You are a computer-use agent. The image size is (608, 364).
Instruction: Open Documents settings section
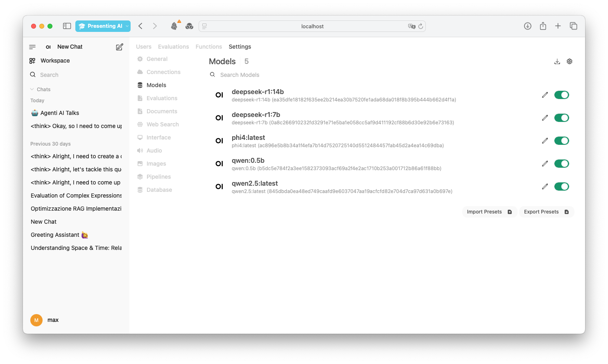[157, 111]
